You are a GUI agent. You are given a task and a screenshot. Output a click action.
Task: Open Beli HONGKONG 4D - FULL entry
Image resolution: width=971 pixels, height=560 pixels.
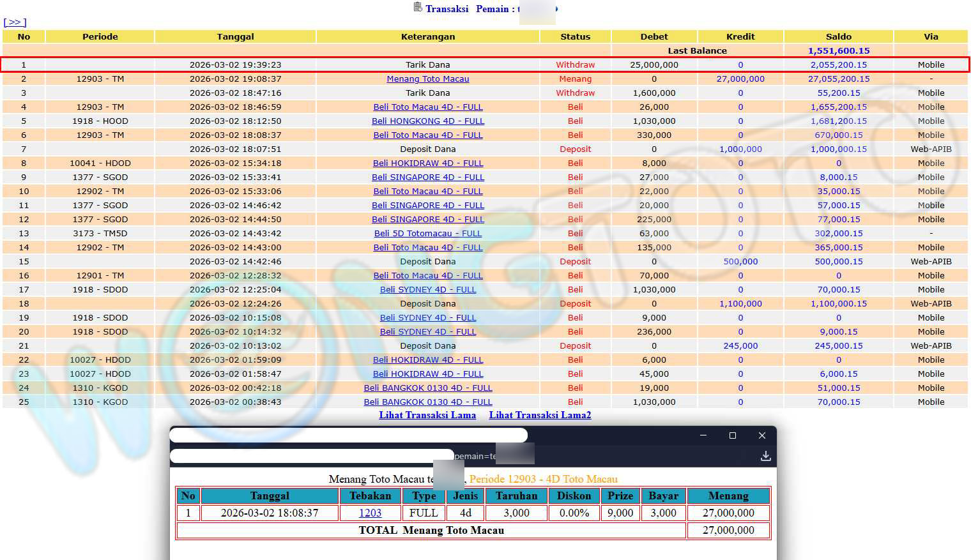click(x=427, y=121)
